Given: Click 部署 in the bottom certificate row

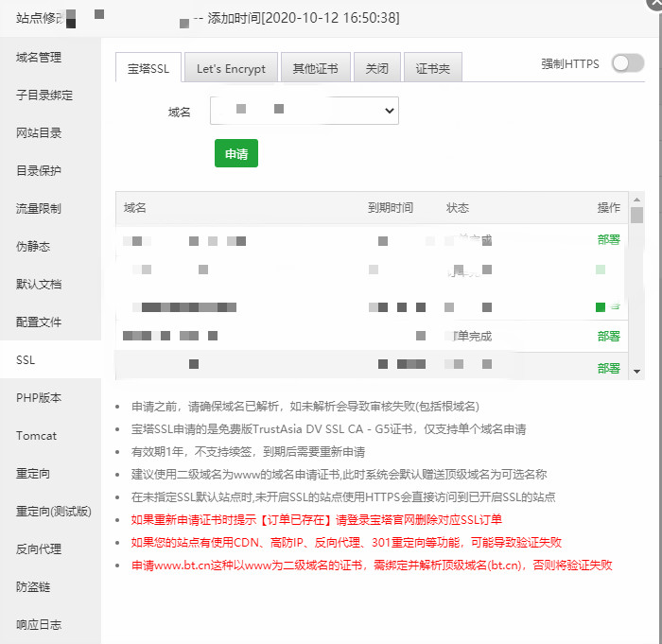Looking at the screenshot, I should pos(608,368).
